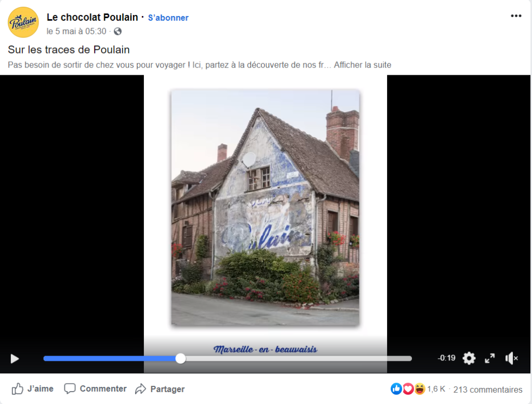
Task: Click the red heart reaction icon
Action: point(408,389)
